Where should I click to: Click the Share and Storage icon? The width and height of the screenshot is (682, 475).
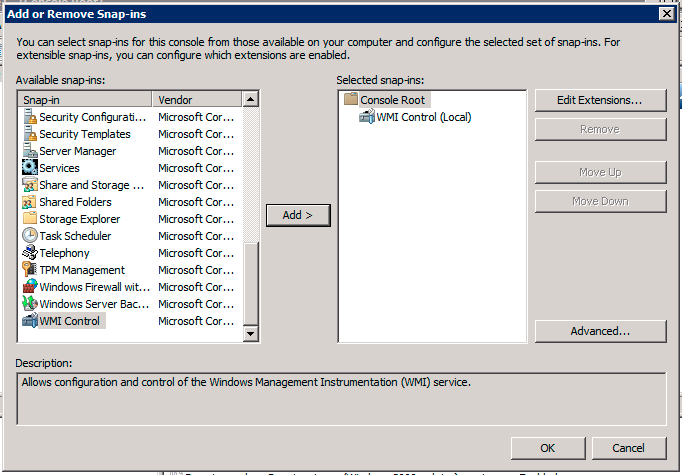(x=30, y=185)
